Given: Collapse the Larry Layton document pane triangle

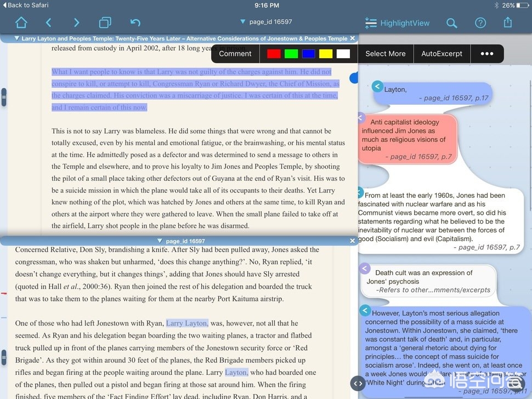Looking at the screenshot, I should (x=16, y=38).
